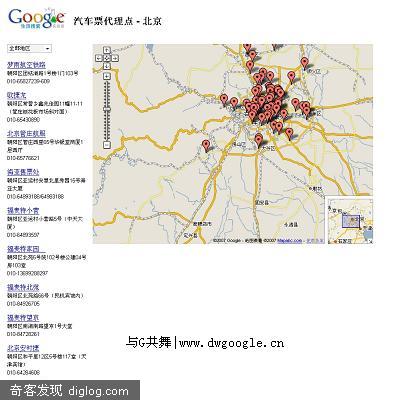Open the 北京管庄 agent link

coord(26,134)
